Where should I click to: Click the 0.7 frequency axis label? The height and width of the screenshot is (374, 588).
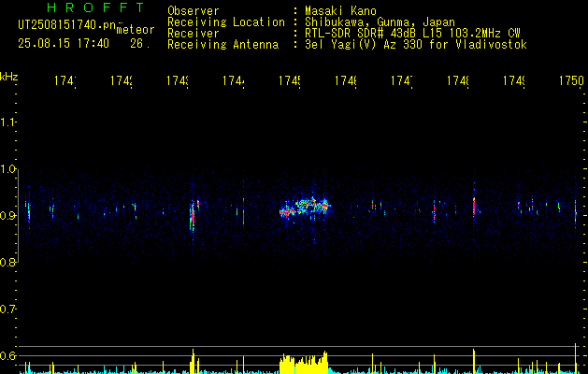[7, 309]
